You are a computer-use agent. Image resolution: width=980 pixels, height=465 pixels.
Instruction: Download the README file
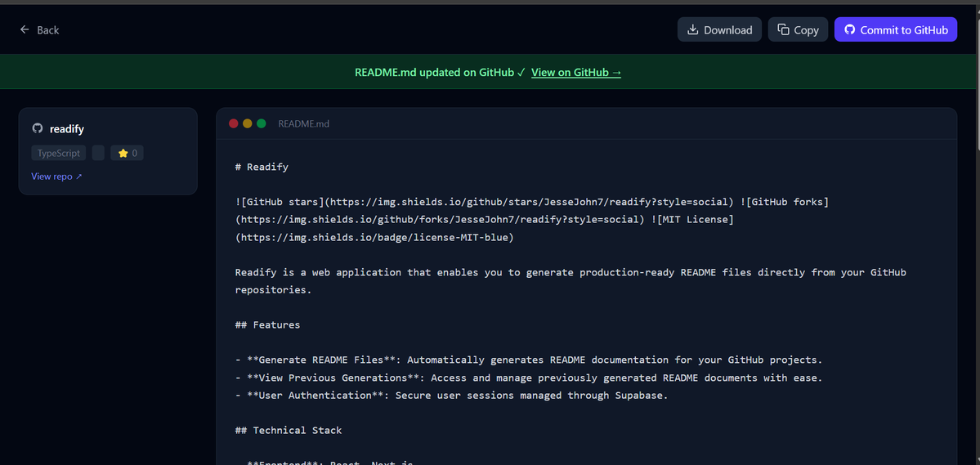tap(719, 29)
